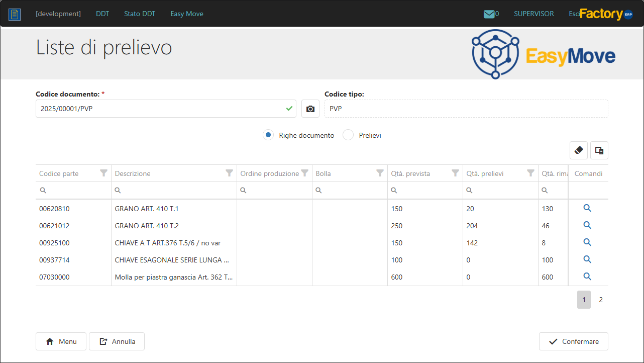The width and height of the screenshot is (644, 363).
Task: Click cell CHIAVE A T ART.376 T.5/6
Action: tap(174, 243)
